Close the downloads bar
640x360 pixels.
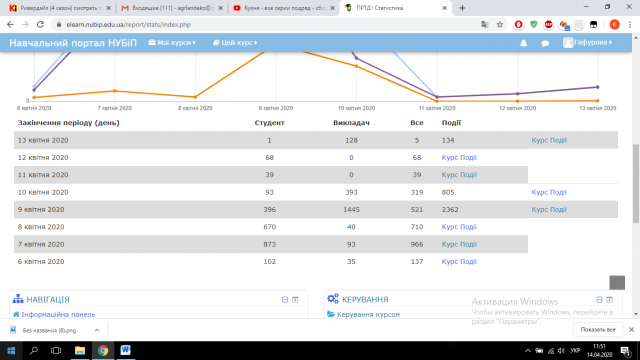click(x=631, y=329)
